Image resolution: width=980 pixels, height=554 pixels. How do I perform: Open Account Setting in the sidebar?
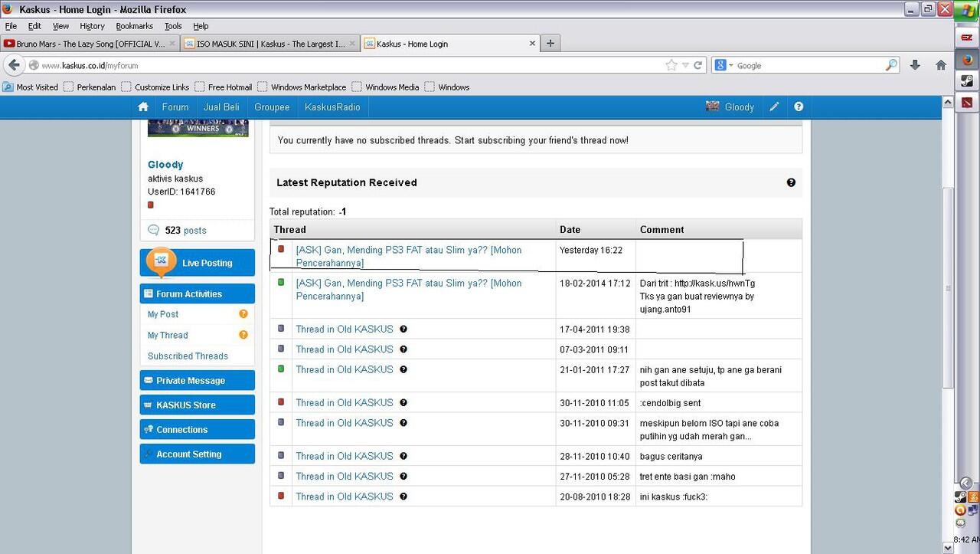198,454
